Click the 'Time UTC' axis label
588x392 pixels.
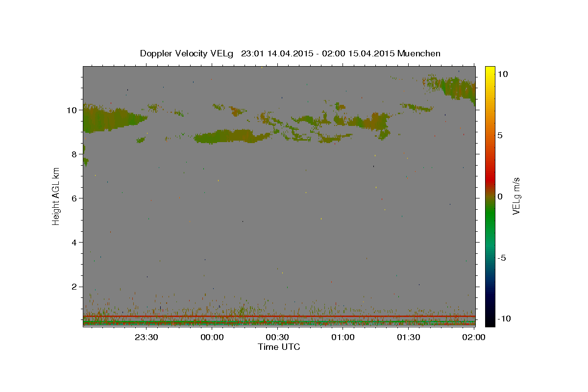(279, 347)
